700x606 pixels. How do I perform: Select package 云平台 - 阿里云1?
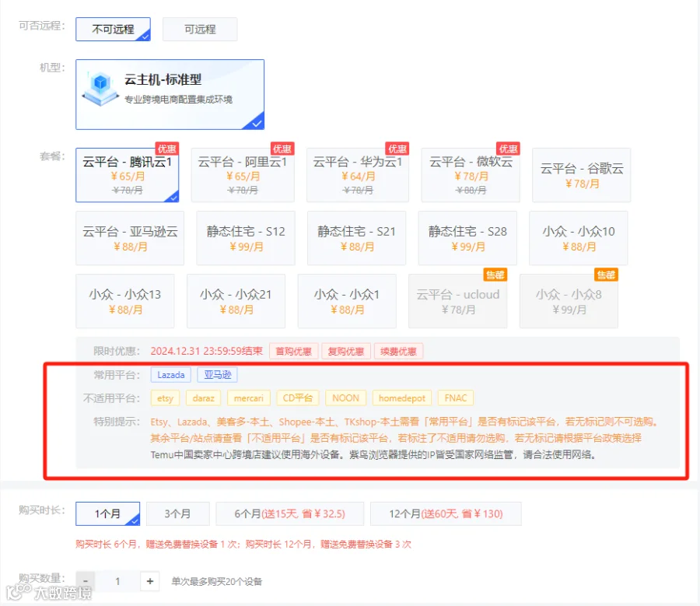click(x=243, y=175)
